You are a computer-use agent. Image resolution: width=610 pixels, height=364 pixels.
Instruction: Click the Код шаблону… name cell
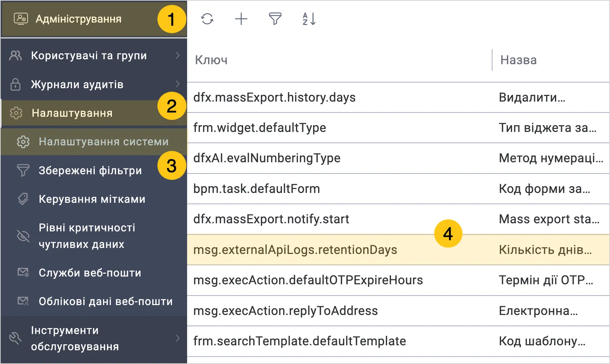coord(542,341)
